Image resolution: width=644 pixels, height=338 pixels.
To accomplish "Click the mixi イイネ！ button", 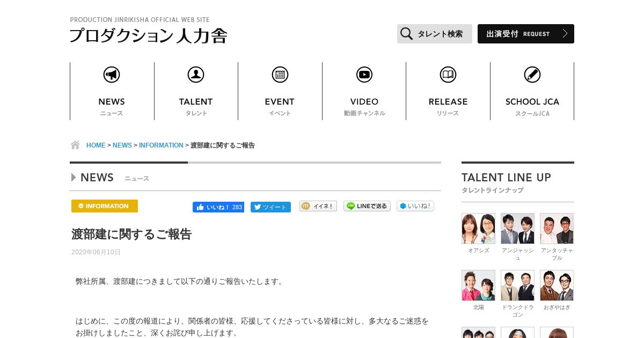I will 318,206.
